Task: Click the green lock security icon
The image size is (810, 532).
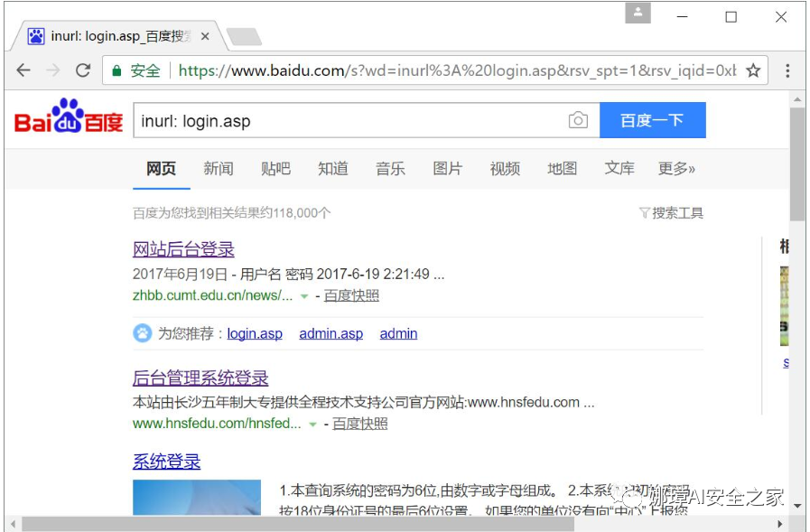Action: 116,70
